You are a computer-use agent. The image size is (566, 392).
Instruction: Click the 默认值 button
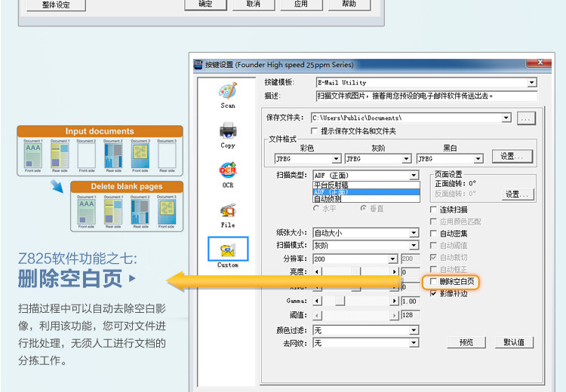tap(514, 342)
